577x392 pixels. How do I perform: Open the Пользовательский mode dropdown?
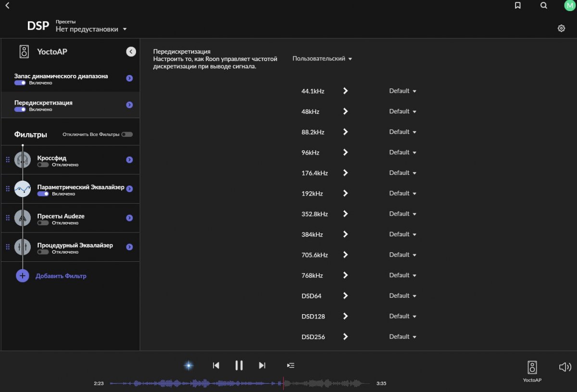click(322, 59)
